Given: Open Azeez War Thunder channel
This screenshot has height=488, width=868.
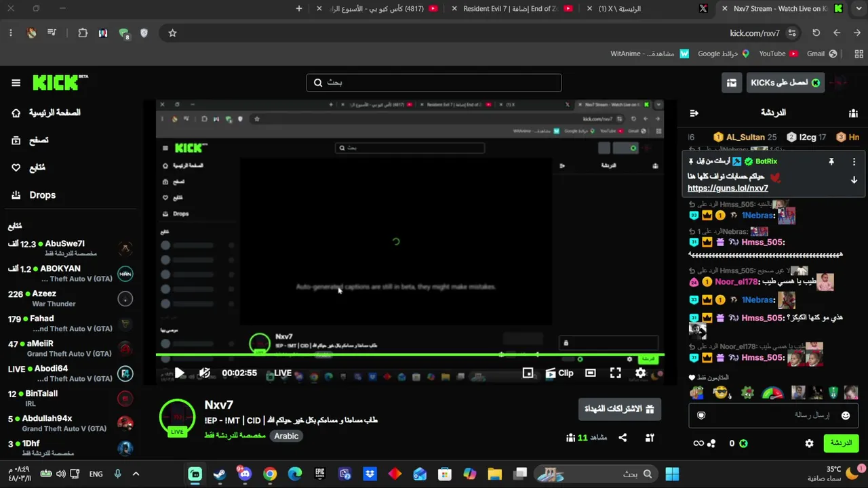Looking at the screenshot, I should [70, 299].
